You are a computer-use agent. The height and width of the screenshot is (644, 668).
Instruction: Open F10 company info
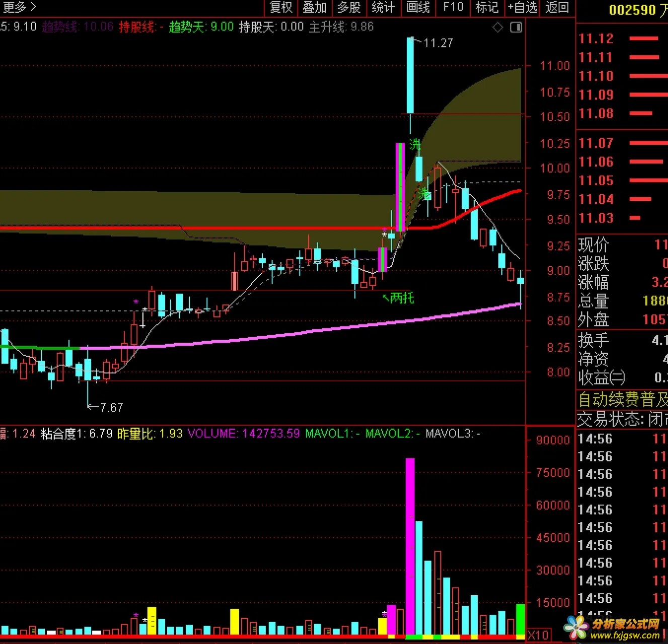coord(453,7)
